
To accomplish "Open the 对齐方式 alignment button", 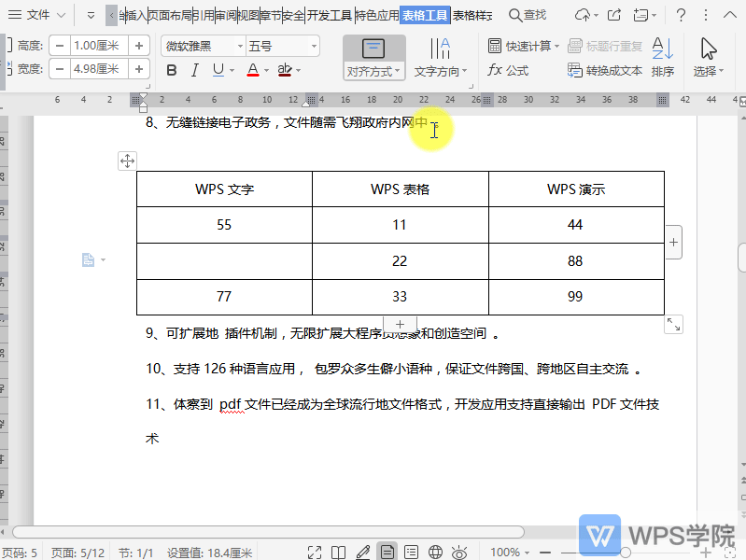I will click(x=374, y=58).
